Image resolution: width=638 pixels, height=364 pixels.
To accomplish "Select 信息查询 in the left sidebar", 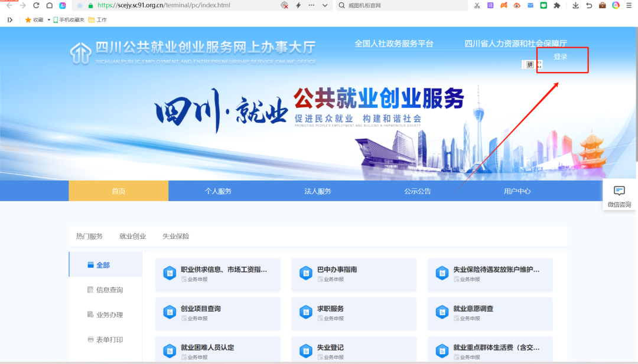I will (109, 290).
